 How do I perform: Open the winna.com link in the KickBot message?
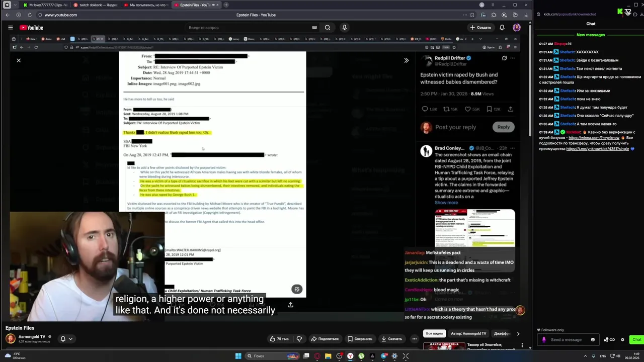[594, 138]
